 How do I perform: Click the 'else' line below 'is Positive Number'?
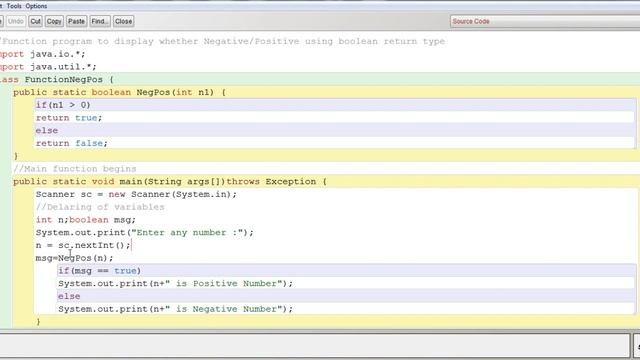69,296
